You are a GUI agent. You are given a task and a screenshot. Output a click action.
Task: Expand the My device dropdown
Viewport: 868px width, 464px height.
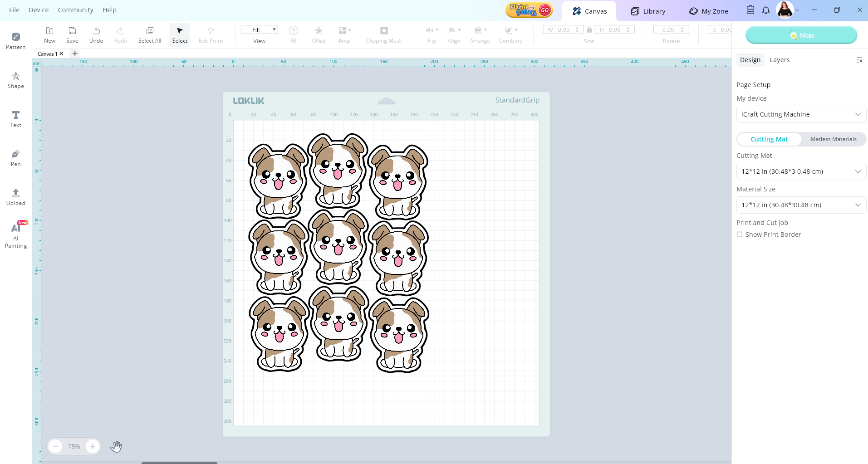pos(801,114)
